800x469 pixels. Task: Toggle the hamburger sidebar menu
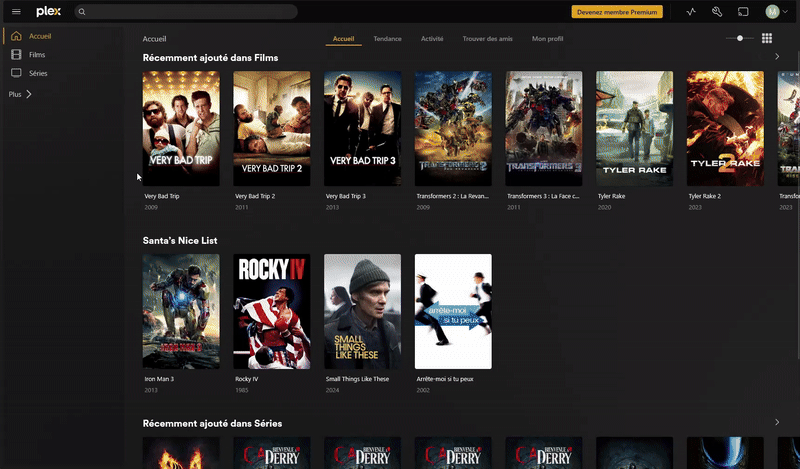click(x=16, y=12)
